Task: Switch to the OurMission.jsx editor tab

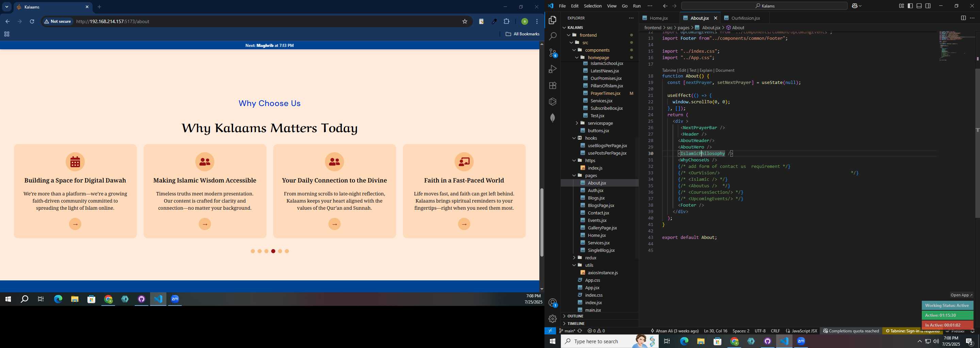Action: coord(745,18)
